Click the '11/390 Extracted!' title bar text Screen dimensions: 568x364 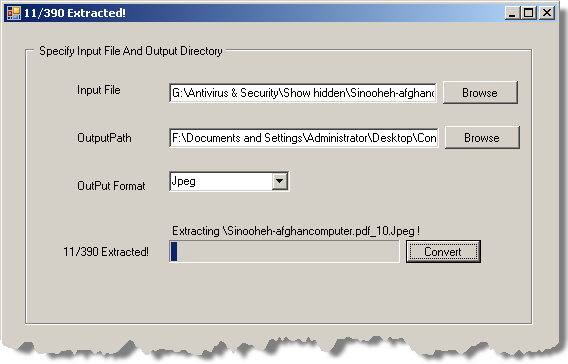[x=75, y=13]
